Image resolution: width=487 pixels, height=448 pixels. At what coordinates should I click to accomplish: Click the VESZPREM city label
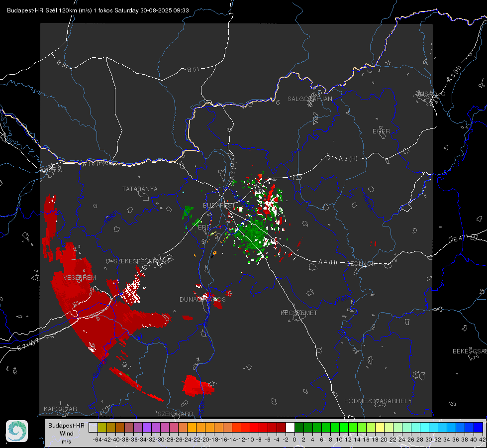tap(80, 278)
